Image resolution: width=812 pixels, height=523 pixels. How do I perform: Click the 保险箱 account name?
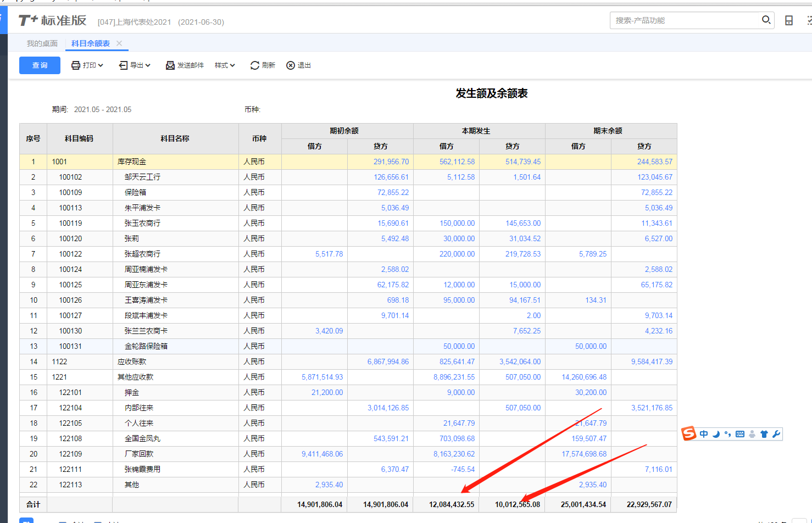(x=135, y=192)
